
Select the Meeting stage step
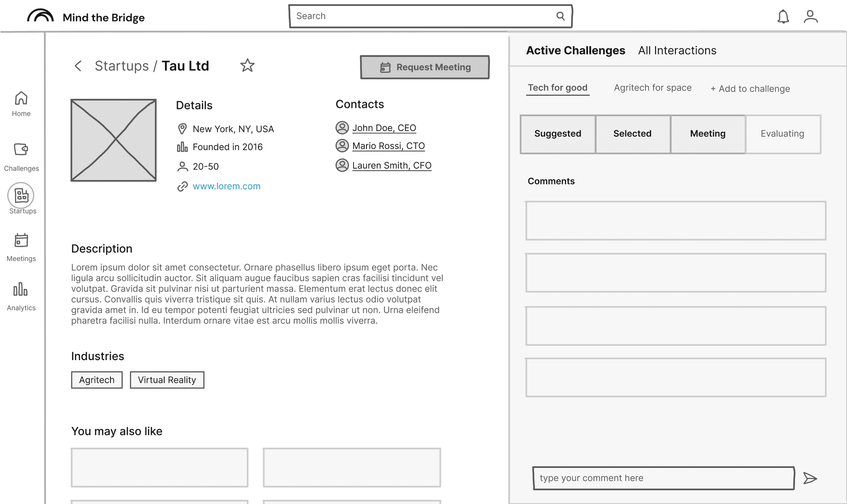click(708, 134)
